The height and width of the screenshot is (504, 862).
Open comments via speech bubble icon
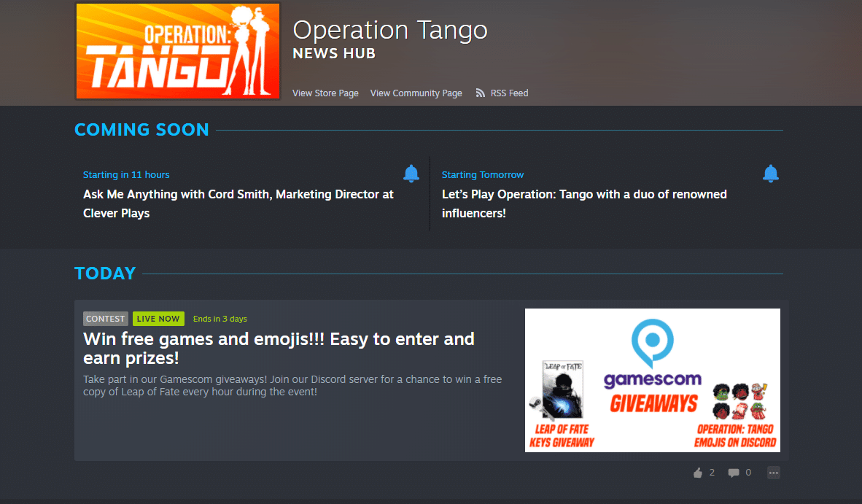[734, 473]
